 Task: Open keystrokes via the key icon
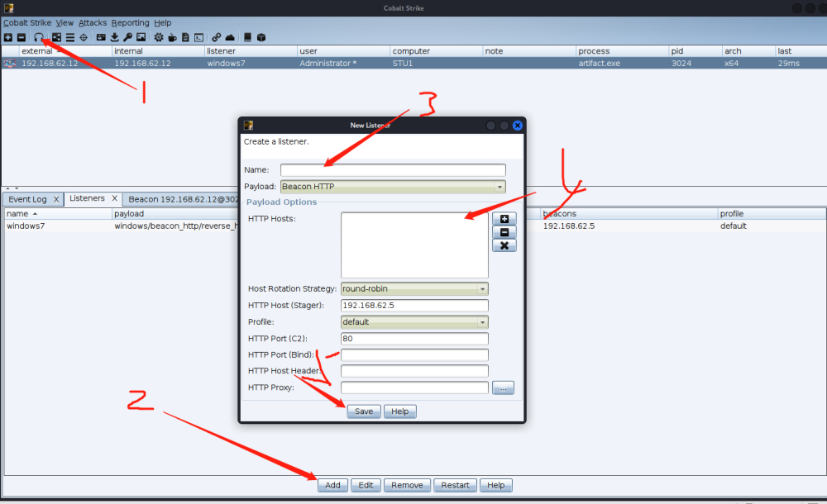(x=127, y=37)
